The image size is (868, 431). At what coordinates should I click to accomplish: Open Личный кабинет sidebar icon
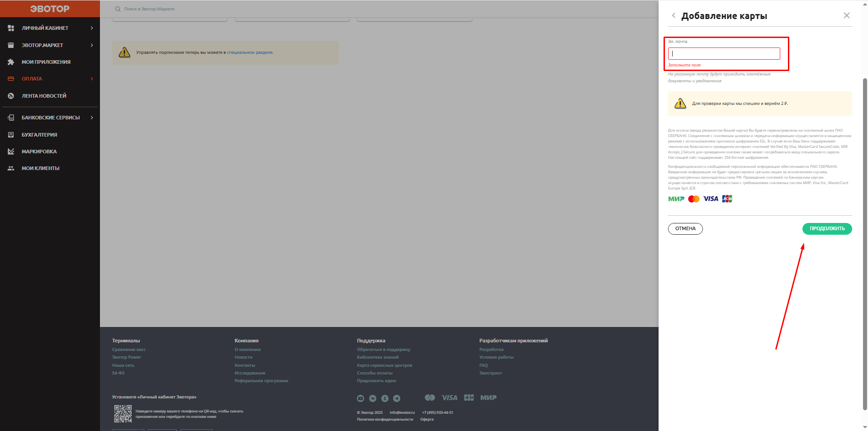(x=11, y=28)
